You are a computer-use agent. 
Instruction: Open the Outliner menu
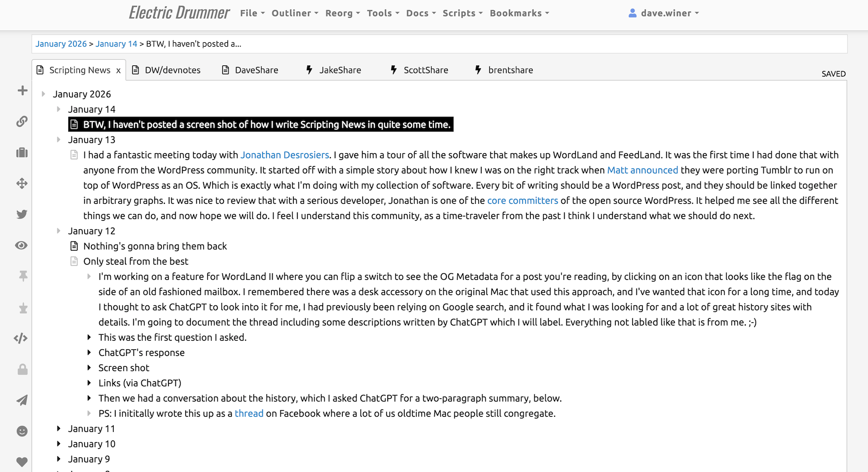294,13
